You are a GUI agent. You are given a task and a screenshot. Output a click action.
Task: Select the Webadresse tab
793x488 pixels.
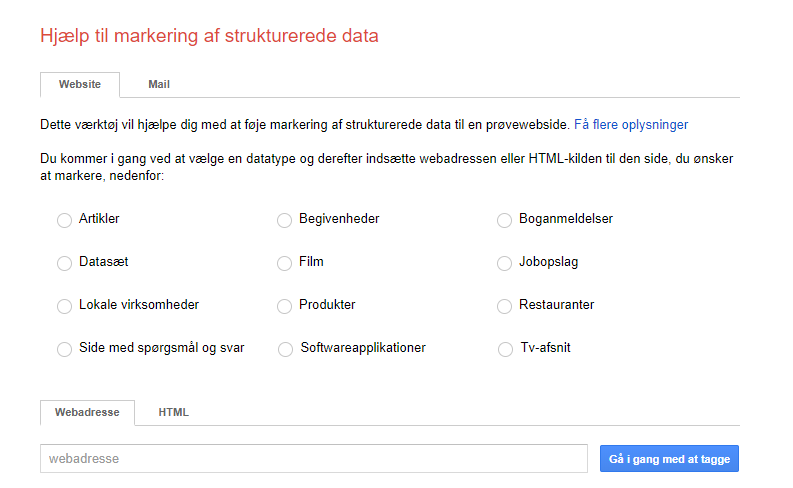87,412
